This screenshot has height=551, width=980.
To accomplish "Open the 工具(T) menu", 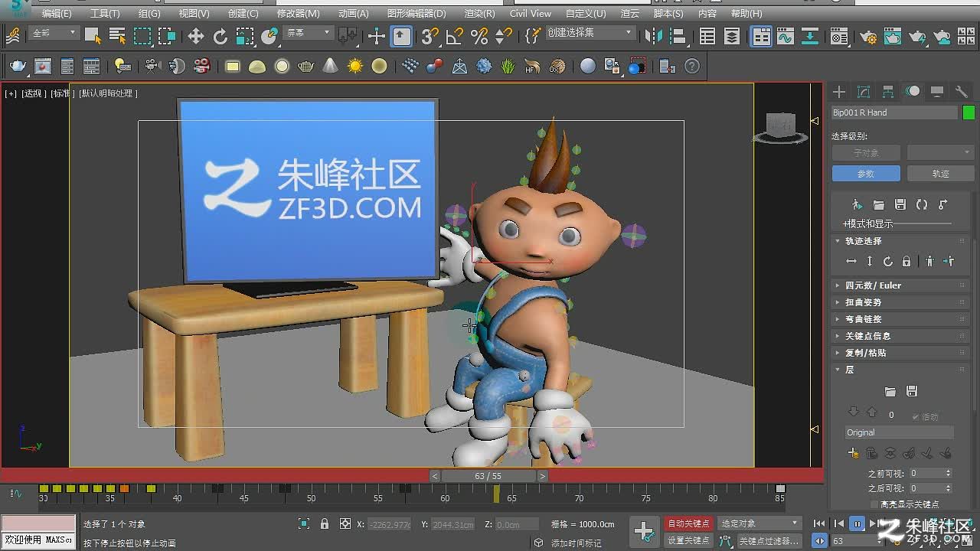I will (105, 13).
